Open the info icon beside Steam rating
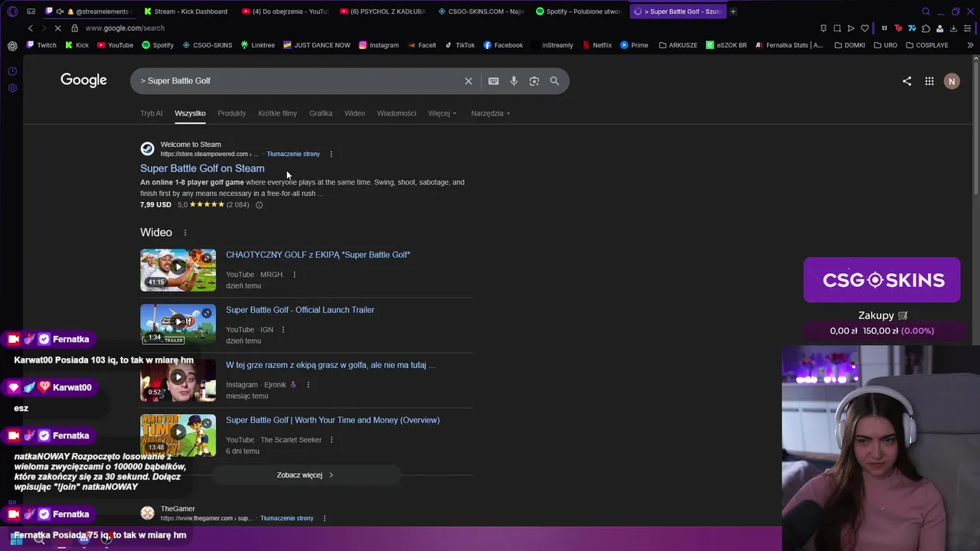Image resolution: width=980 pixels, height=551 pixels. pos(259,205)
